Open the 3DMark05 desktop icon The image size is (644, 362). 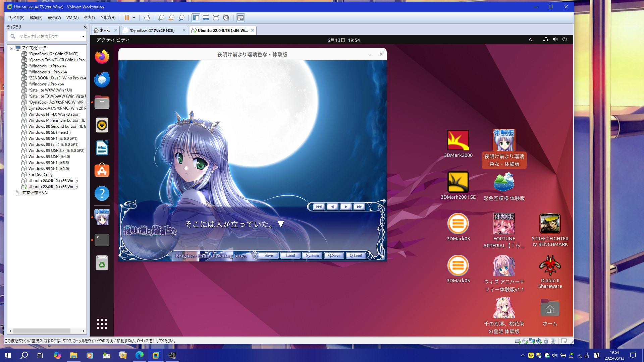458,269
